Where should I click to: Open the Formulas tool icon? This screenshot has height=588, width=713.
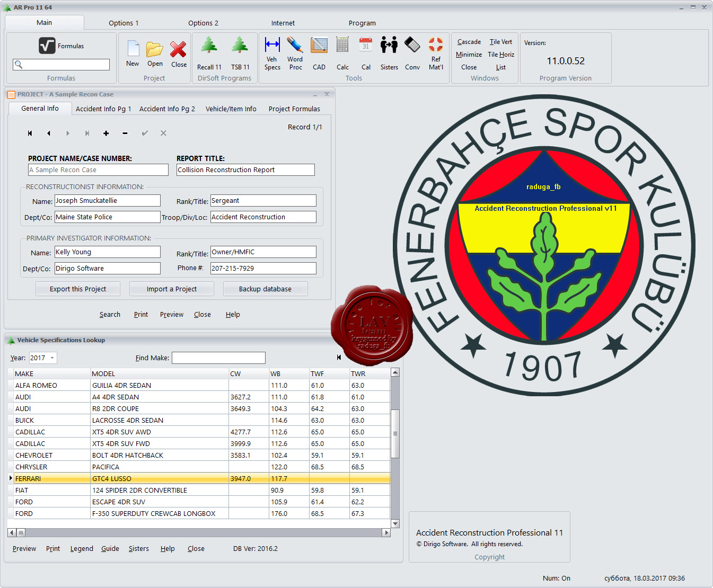[x=47, y=46]
